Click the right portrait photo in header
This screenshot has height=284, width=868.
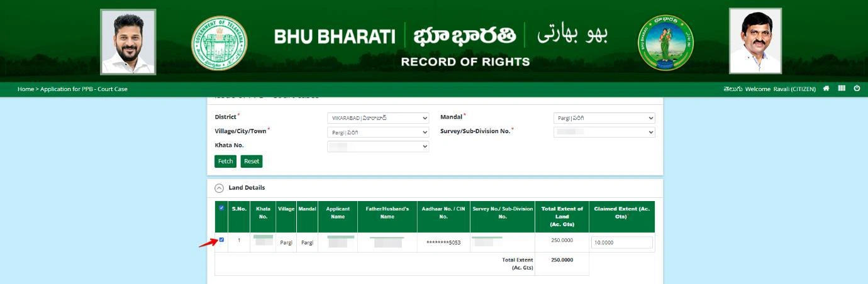(x=755, y=41)
